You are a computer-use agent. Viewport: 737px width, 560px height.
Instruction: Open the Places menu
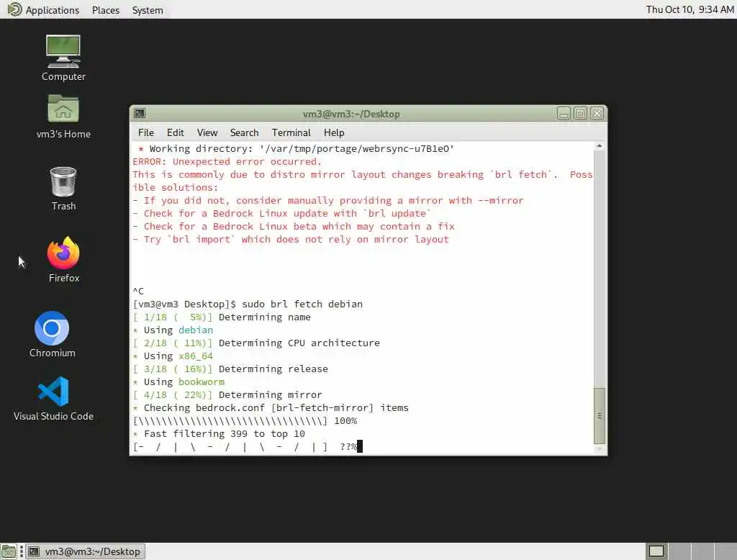click(106, 10)
